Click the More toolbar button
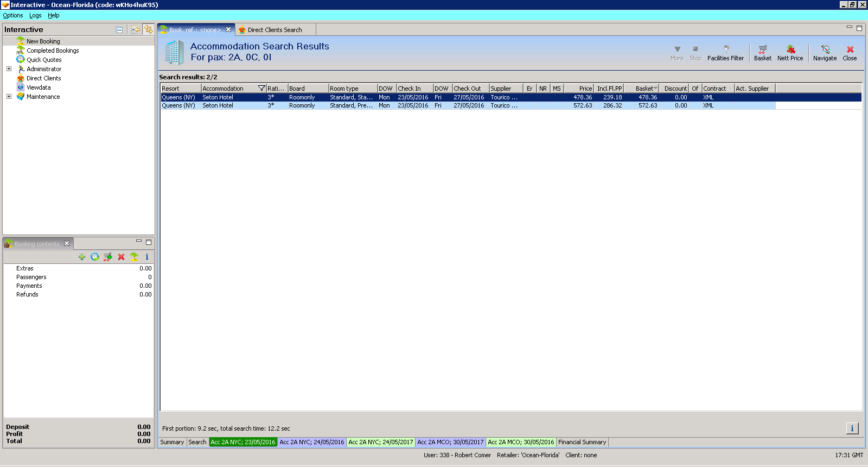868x467 pixels. coord(677,53)
